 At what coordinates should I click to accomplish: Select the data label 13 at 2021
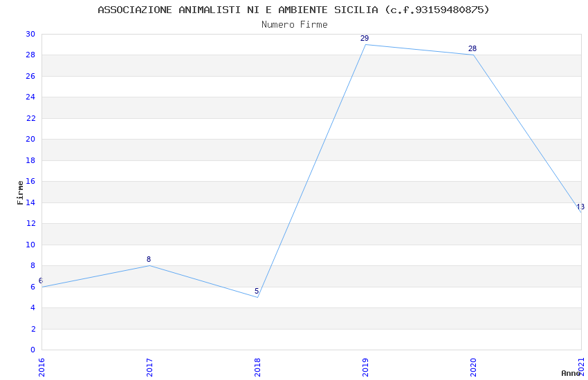point(580,207)
